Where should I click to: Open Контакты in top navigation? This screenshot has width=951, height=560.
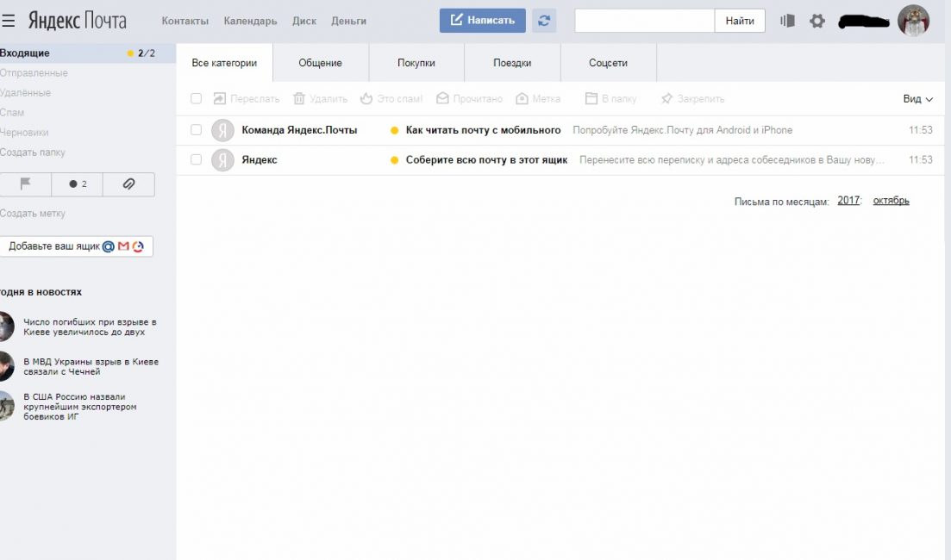point(185,21)
